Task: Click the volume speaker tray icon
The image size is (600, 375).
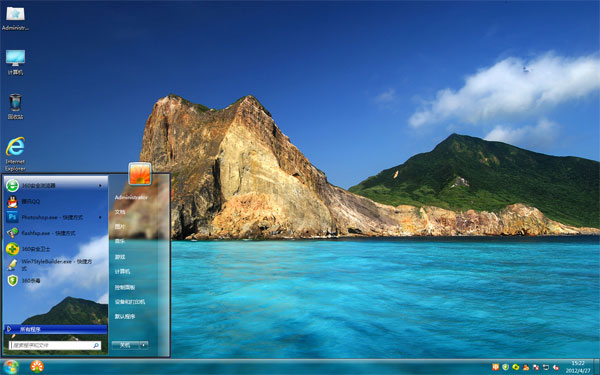Action: 556,367
